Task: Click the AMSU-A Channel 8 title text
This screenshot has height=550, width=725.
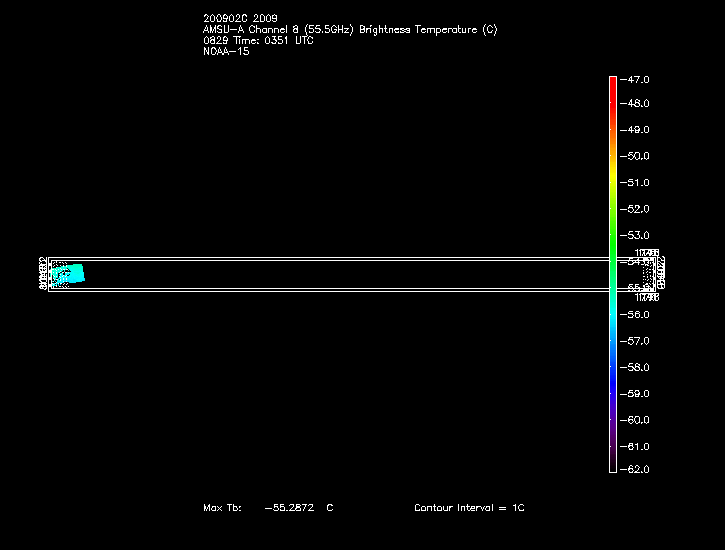Action: click(x=349, y=30)
